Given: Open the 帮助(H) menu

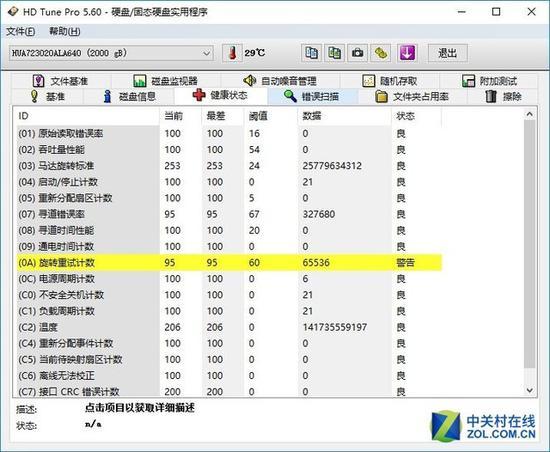Looking at the screenshot, I should click(x=65, y=32).
